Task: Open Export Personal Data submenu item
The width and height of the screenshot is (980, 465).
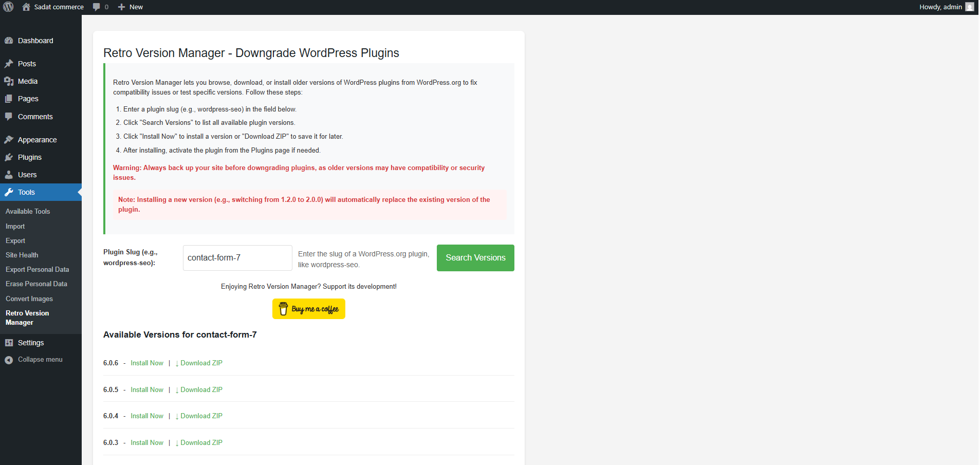Action: pyautogui.click(x=37, y=269)
